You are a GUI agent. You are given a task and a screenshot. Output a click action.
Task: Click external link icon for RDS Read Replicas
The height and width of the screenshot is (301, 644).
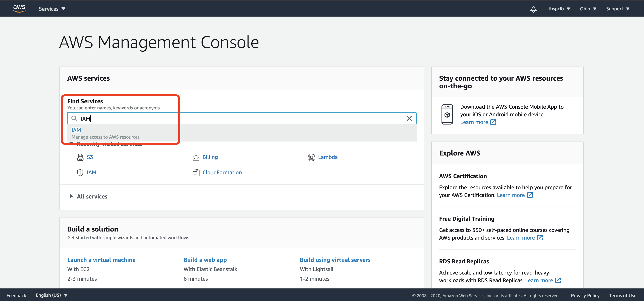558,280
